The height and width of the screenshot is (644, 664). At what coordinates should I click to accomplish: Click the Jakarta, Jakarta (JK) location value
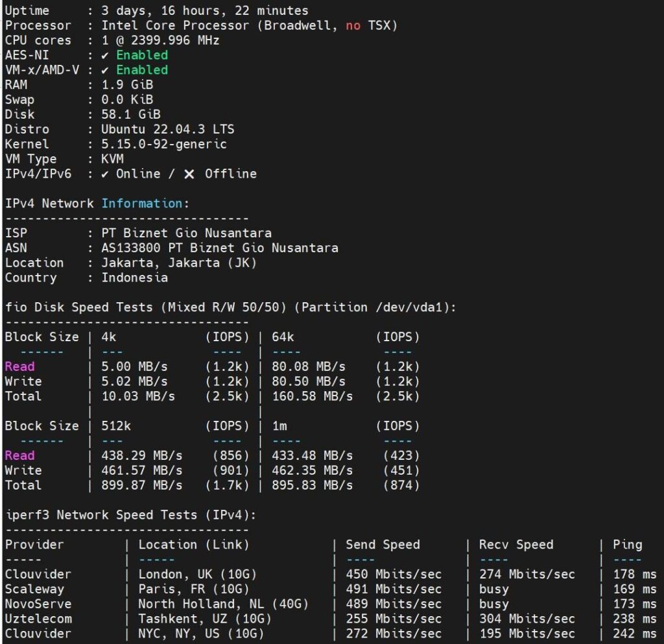coord(178,263)
